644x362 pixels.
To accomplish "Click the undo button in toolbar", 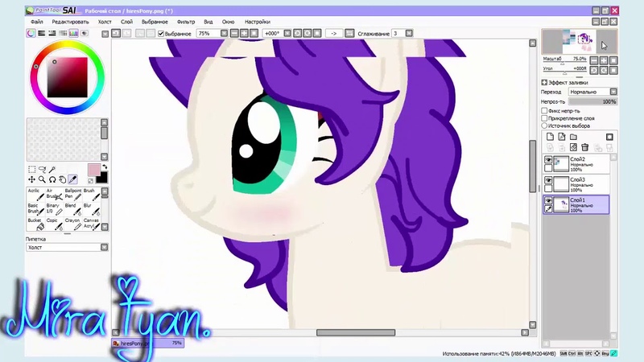I will click(x=116, y=33).
